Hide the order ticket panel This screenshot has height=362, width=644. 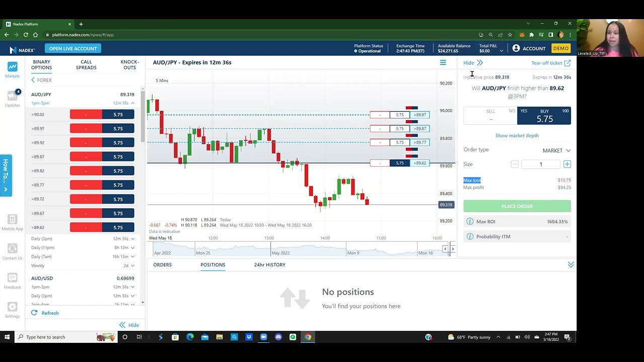(x=473, y=63)
